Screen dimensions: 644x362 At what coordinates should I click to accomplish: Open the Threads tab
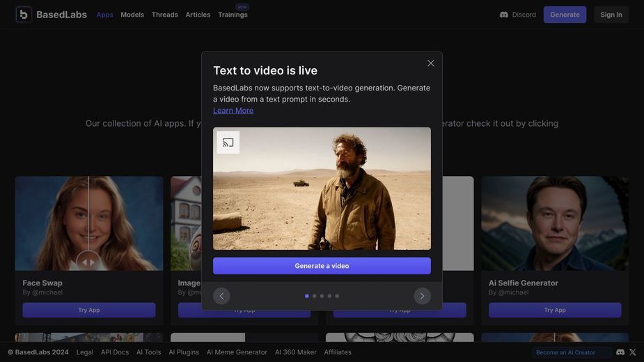click(x=165, y=15)
